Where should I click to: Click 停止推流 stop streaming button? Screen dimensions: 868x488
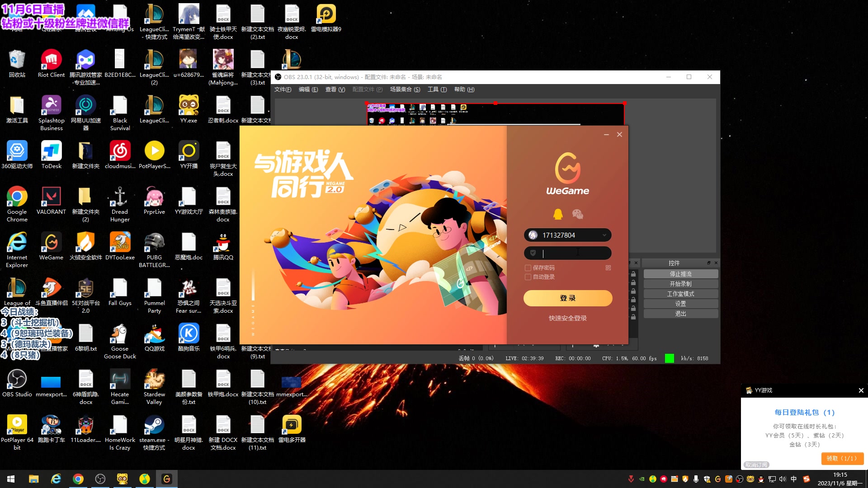pyautogui.click(x=680, y=274)
